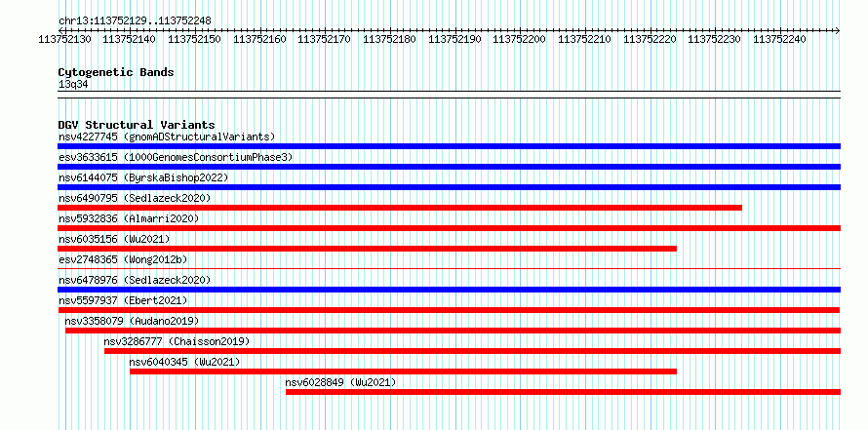868x430 pixels.
Task: Click the nsv3358079 Audano2019 label
Action: (132, 321)
